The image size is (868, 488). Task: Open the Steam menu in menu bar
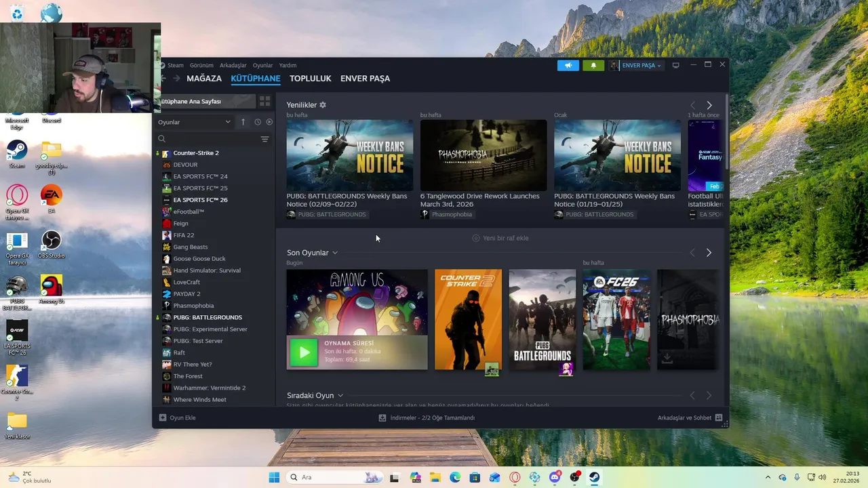(175, 65)
